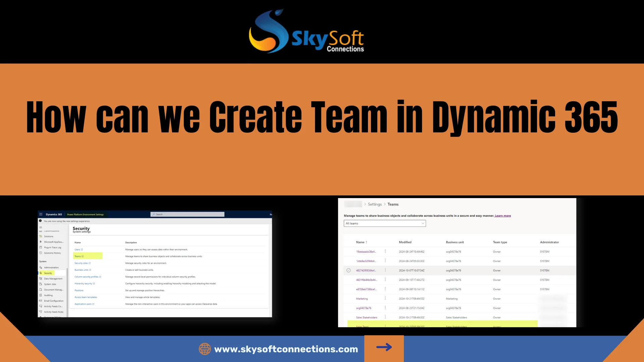Click the Activity Feeds Configuration icon

(x=41, y=306)
